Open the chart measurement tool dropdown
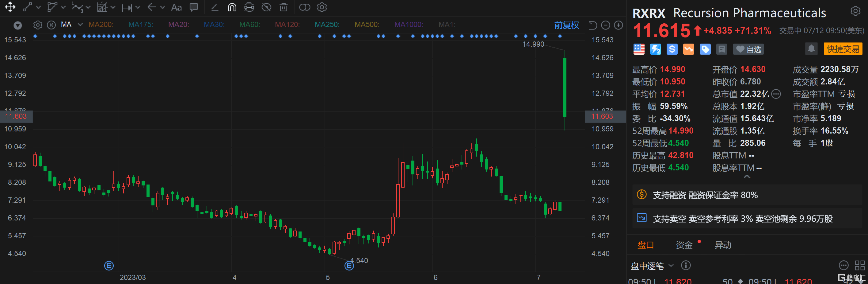 click(x=113, y=7)
